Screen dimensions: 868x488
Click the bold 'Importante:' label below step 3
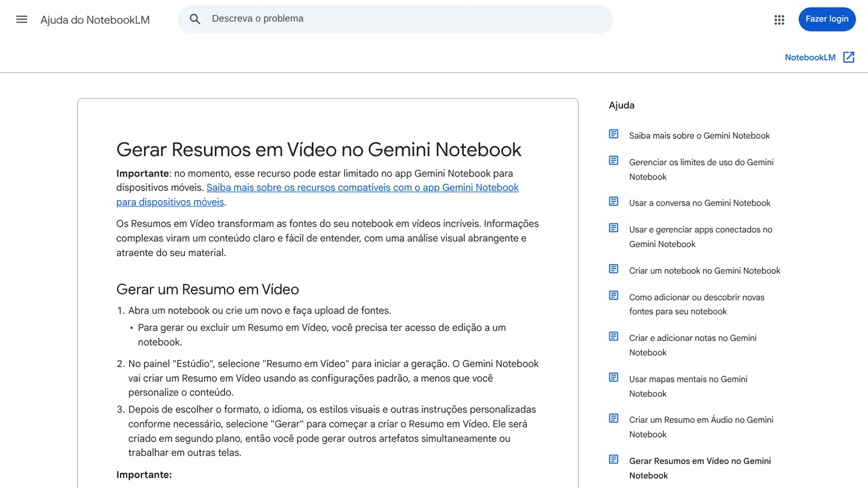[x=144, y=474]
